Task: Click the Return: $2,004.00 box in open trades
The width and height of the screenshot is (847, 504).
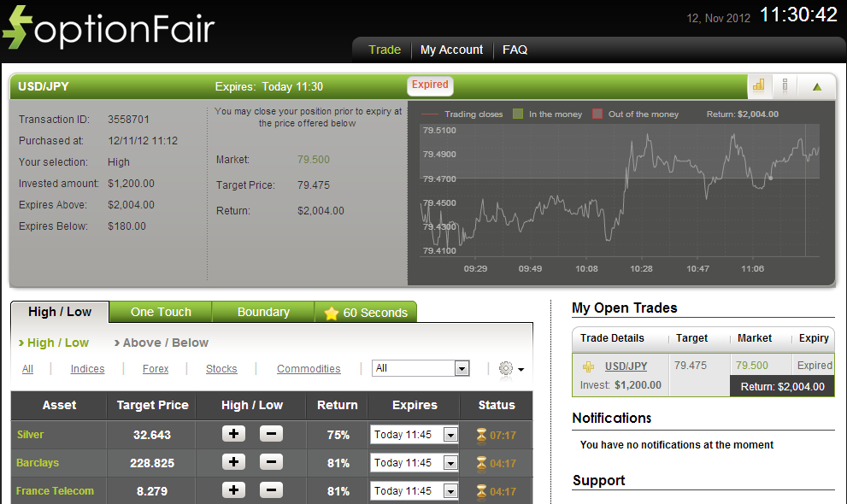Action: tap(782, 386)
